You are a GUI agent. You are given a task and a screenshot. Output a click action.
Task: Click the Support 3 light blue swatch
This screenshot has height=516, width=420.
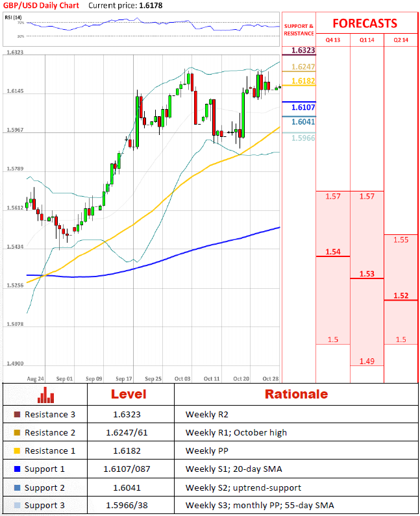point(17,505)
